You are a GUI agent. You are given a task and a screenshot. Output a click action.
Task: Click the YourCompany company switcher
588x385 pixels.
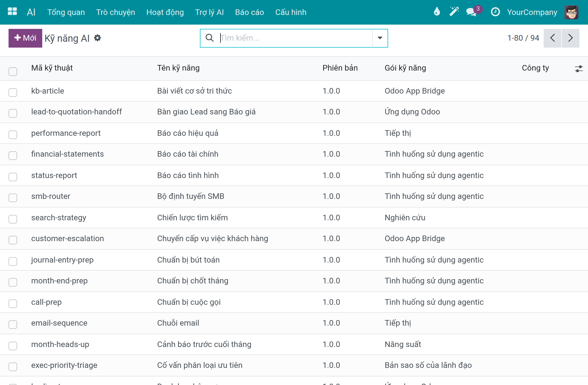coord(532,12)
